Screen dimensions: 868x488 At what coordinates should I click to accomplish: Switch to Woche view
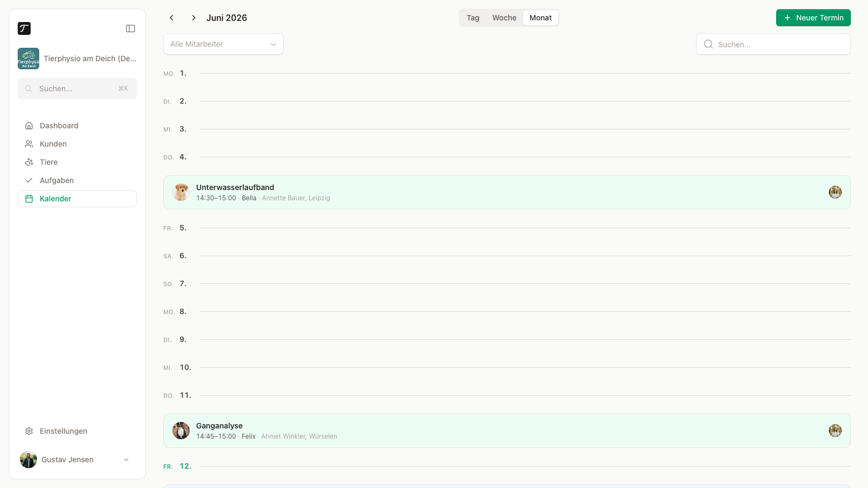504,18
